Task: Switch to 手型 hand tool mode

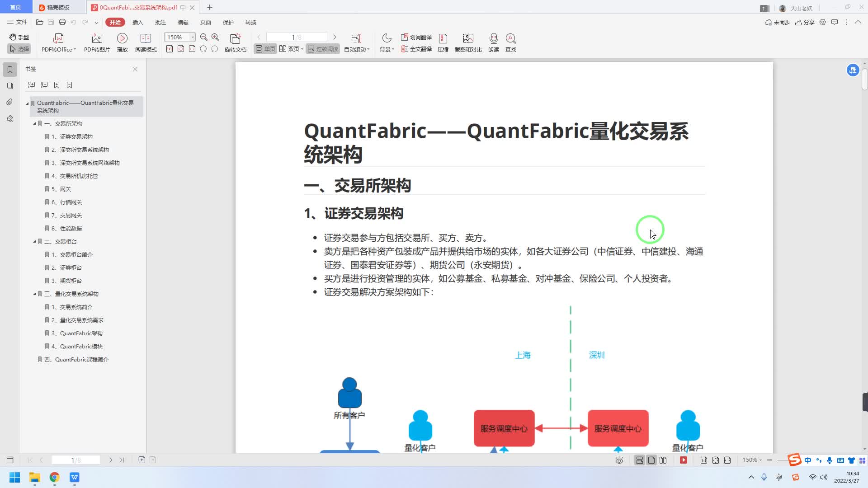Action: [19, 37]
